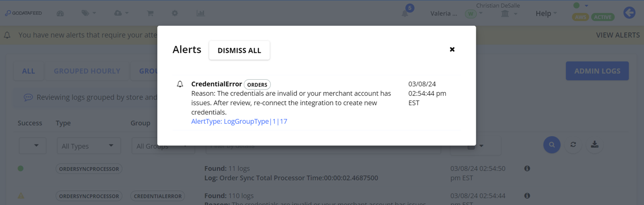The height and width of the screenshot is (205, 644).
Task: Click the blue search logs button
Action: pos(552,145)
